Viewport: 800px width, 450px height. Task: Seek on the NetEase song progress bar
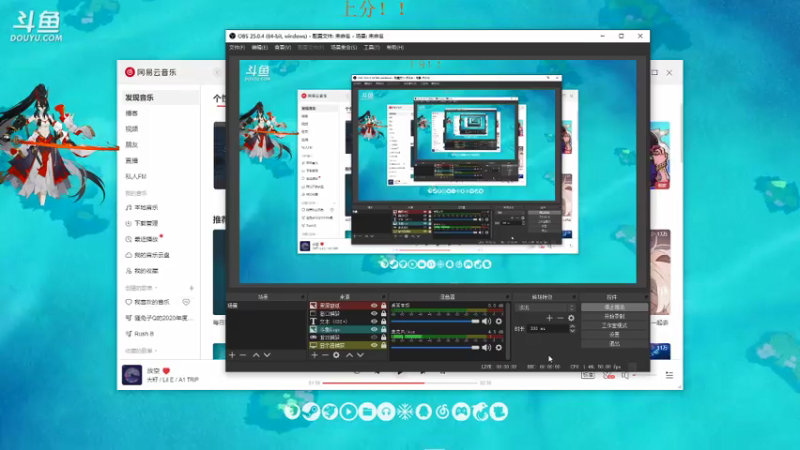click(x=400, y=383)
